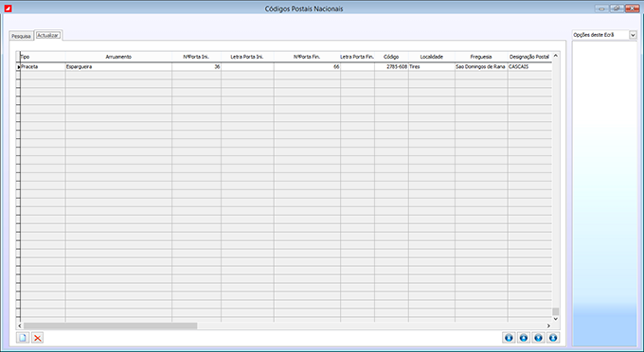The image size is (644, 352).
Task: Click the Localidade column header
Action: [432, 57]
